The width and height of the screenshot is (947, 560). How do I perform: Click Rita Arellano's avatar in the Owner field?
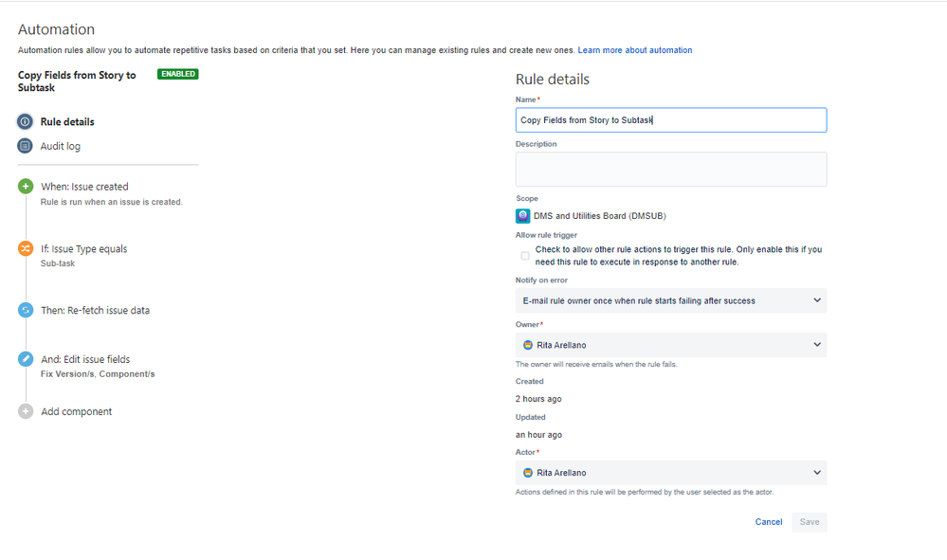point(528,345)
